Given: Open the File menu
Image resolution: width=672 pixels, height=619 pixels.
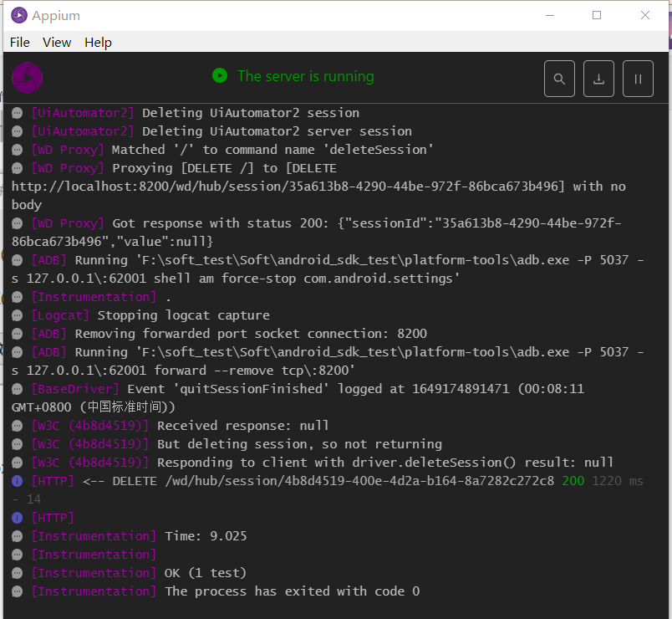Looking at the screenshot, I should tap(20, 42).
